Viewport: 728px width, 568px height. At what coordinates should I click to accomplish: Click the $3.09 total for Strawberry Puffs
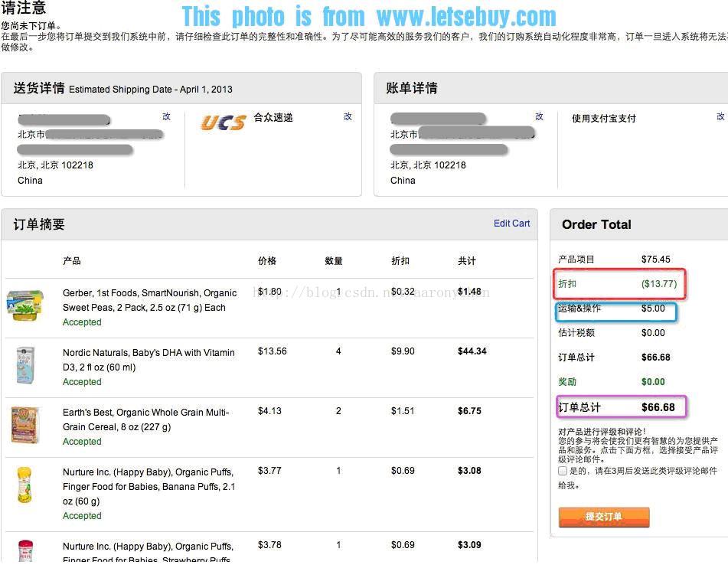(469, 545)
